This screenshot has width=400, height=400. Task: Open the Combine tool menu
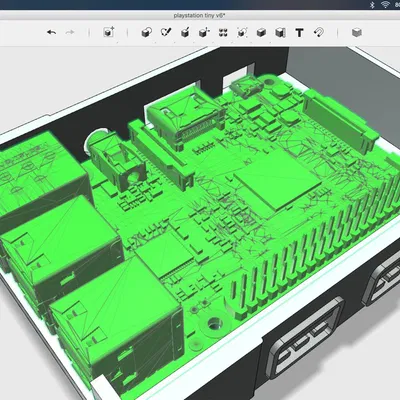point(261,32)
